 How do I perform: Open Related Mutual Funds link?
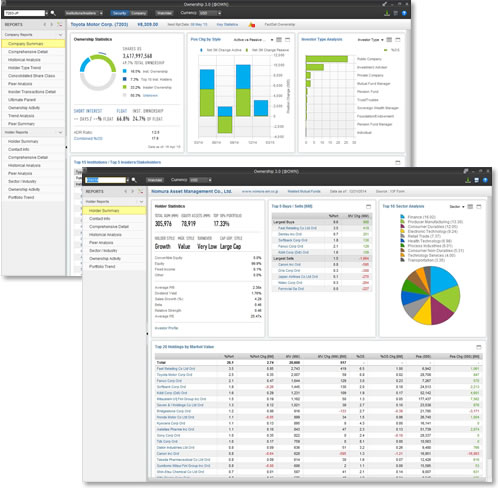(x=304, y=191)
